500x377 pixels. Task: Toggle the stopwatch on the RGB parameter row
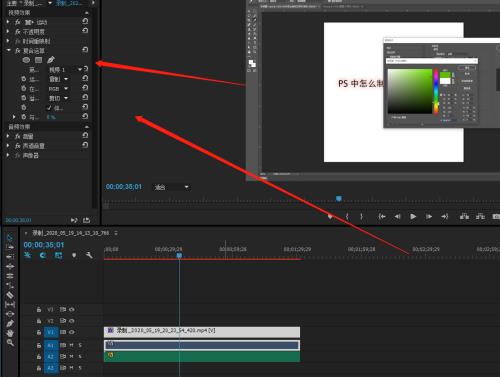click(x=24, y=88)
